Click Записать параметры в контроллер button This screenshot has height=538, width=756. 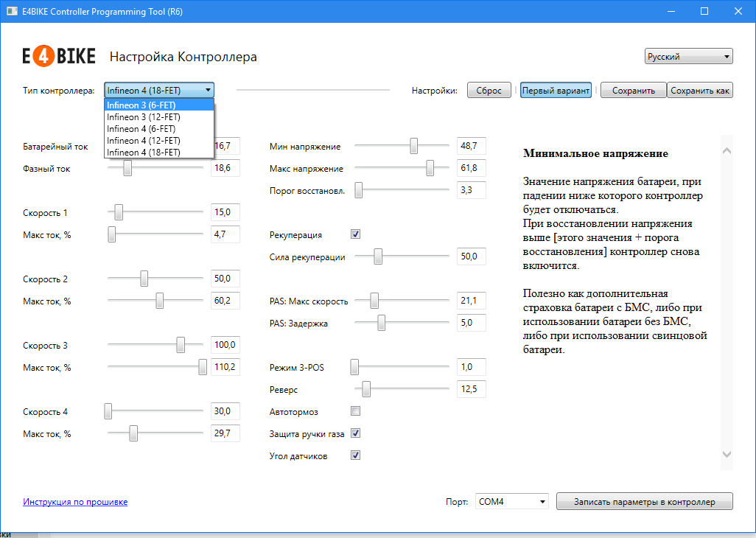[x=645, y=501]
